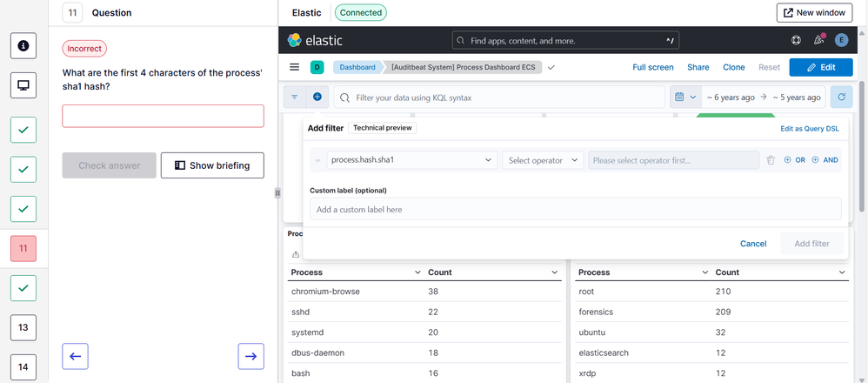Refresh the dashboard query results
This screenshot has width=868, height=383.
click(841, 97)
